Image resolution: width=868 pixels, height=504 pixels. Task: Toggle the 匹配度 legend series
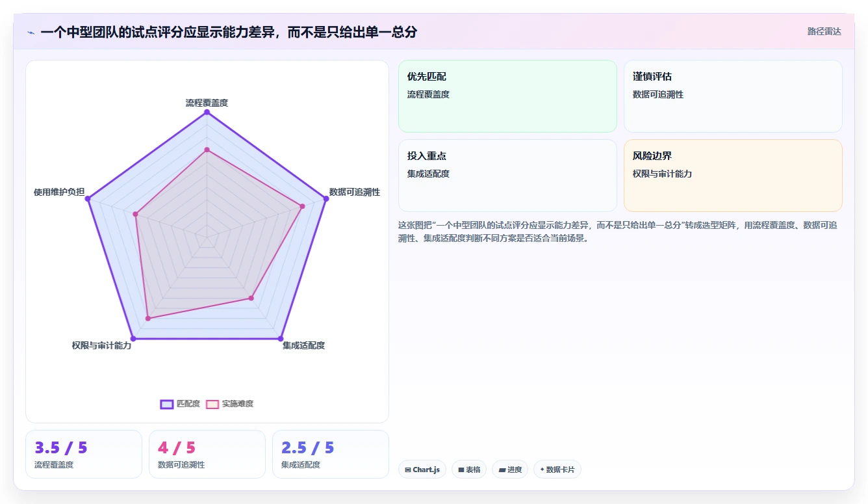(180, 404)
